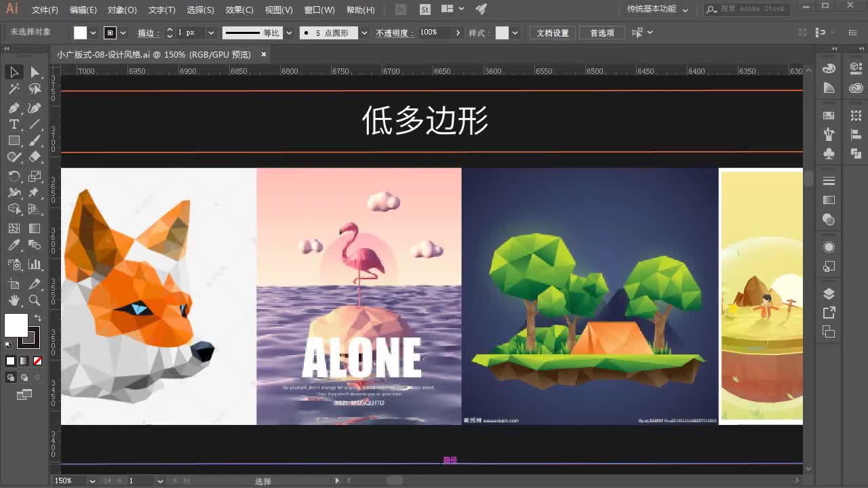868x488 pixels.
Task: Open the 对象(O) menu
Action: pos(122,9)
